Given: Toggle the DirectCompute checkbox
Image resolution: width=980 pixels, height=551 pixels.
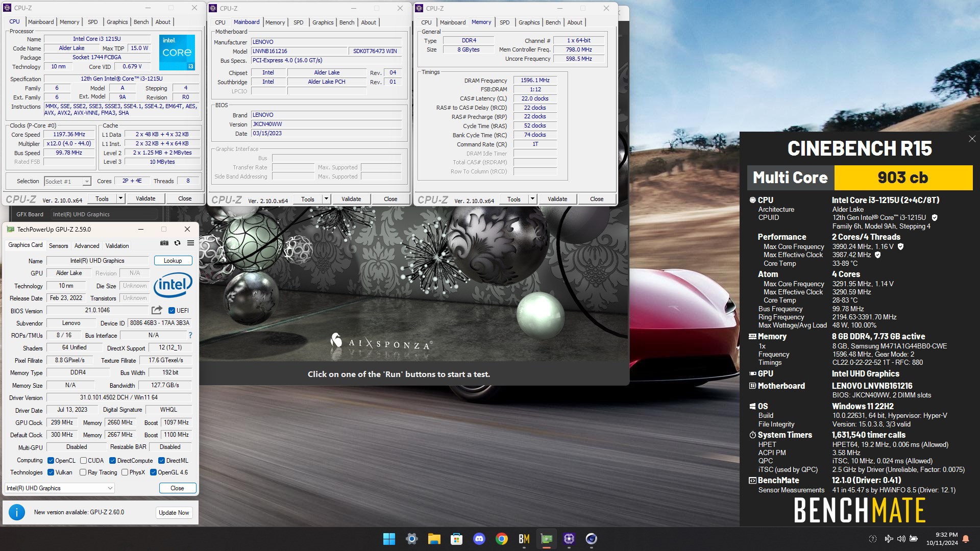Looking at the screenshot, I should pyautogui.click(x=112, y=461).
